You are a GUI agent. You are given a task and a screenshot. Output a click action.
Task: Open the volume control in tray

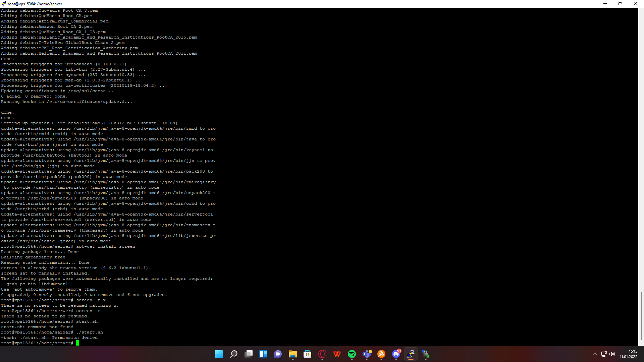click(x=612, y=354)
